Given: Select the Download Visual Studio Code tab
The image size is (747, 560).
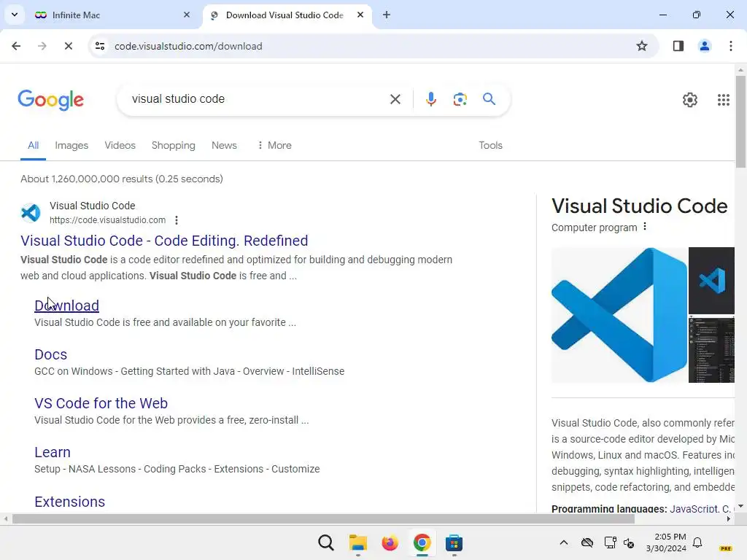Looking at the screenshot, I should 285,15.
